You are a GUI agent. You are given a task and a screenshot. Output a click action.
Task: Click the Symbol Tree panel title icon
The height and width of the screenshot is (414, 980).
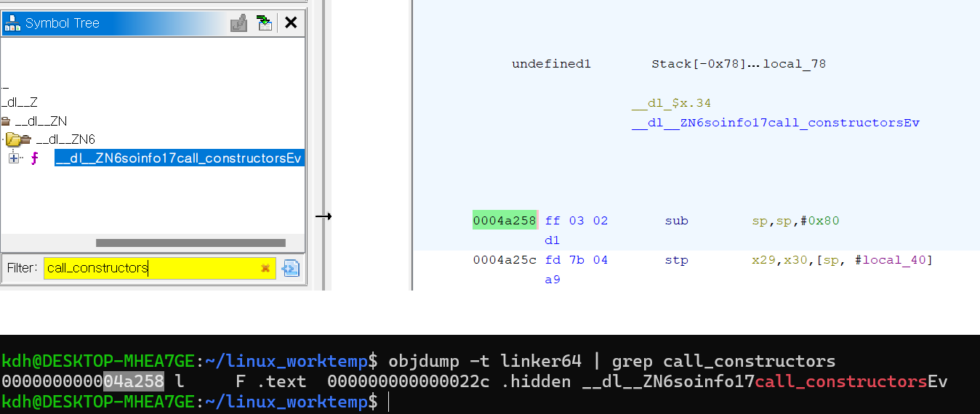[12, 23]
